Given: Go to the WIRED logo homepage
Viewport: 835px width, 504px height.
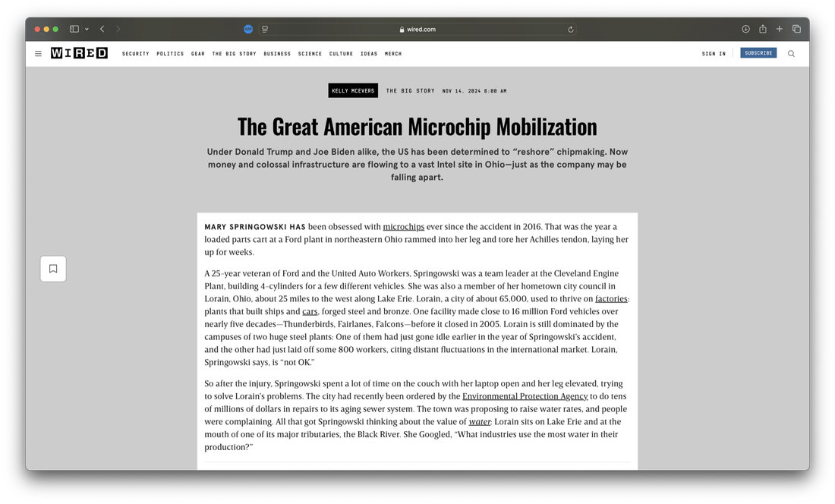Looking at the screenshot, I should click(x=80, y=53).
